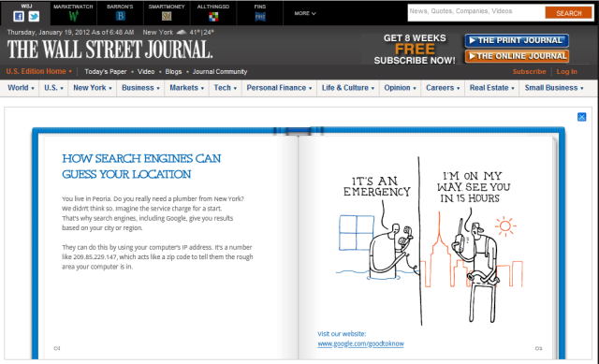Open the Markets menu dropdown
Viewport: 599px width, 364px height.
pyautogui.click(x=187, y=88)
